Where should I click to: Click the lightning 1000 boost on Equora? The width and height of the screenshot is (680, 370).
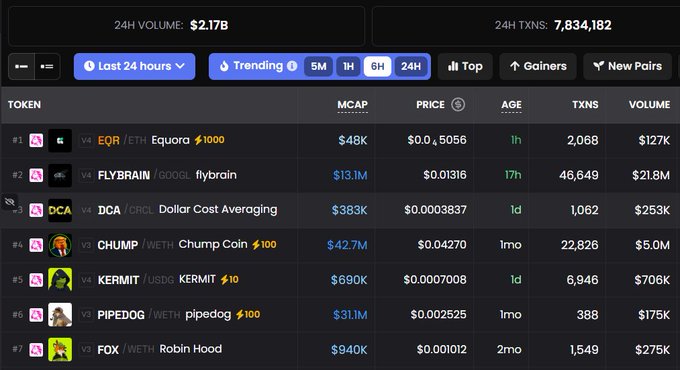pos(209,140)
